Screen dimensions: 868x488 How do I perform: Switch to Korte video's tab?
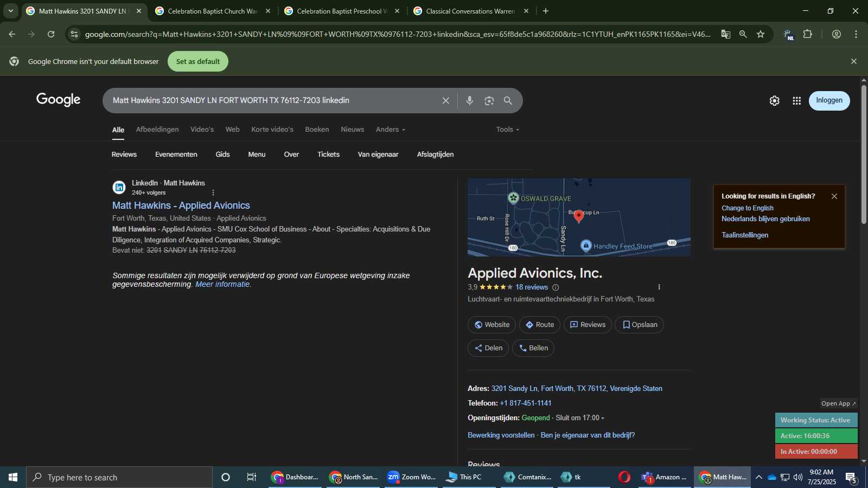click(x=272, y=130)
